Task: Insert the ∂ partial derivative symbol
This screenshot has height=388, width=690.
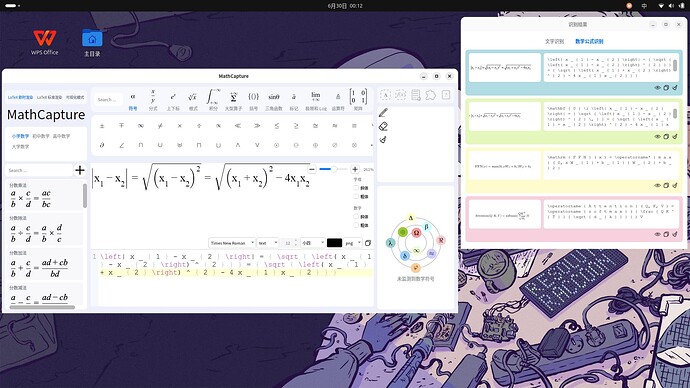Action: [x=102, y=145]
